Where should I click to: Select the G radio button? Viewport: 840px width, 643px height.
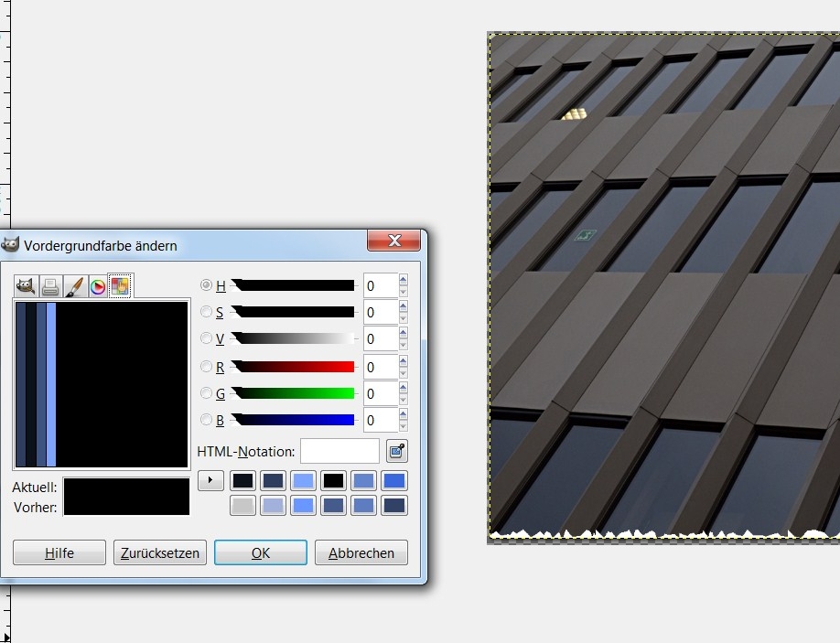(x=206, y=393)
